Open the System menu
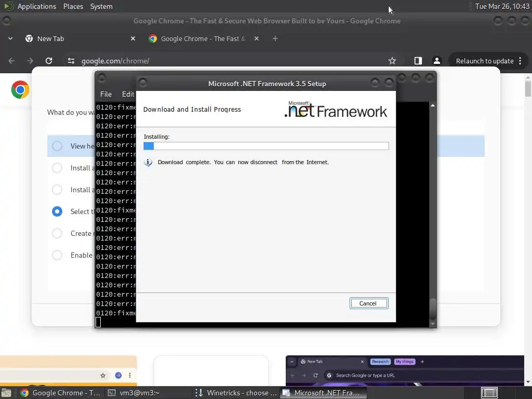 pyautogui.click(x=101, y=6)
